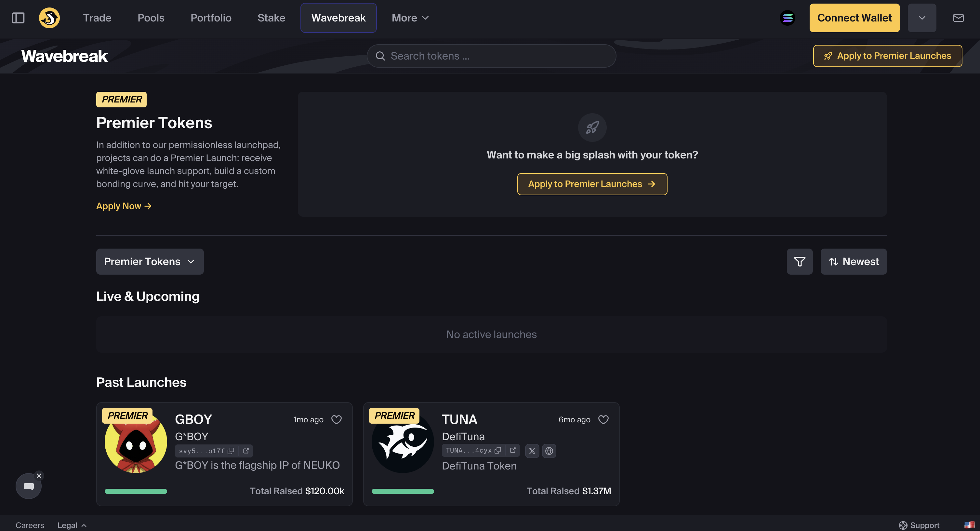
Task: Open TUNA address in external explorer
Action: (513, 450)
